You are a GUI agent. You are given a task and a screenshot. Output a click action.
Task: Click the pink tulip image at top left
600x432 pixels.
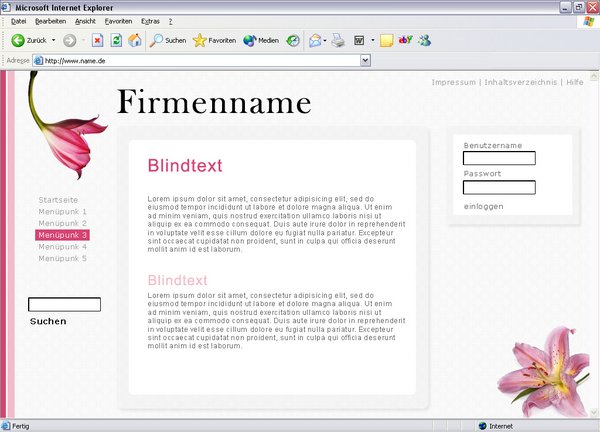tap(67, 126)
